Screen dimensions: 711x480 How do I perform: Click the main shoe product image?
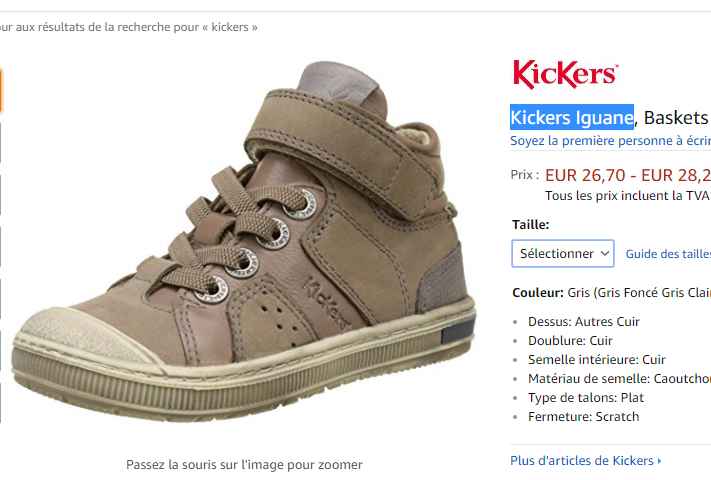click(244, 242)
